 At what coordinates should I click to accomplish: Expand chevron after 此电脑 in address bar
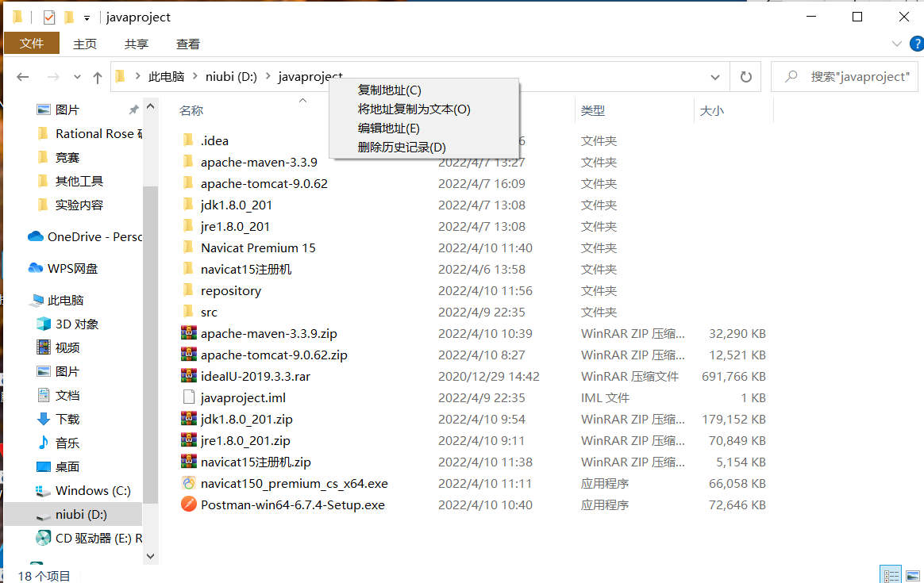coord(195,76)
